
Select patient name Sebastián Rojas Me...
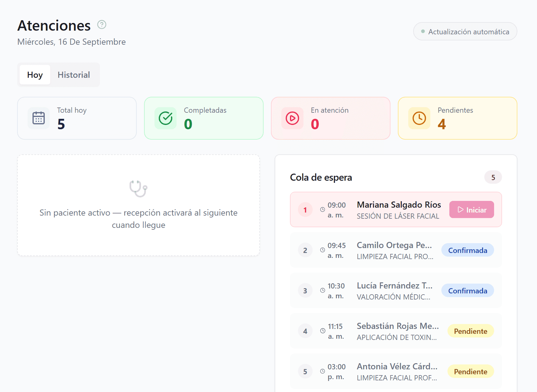coord(398,326)
